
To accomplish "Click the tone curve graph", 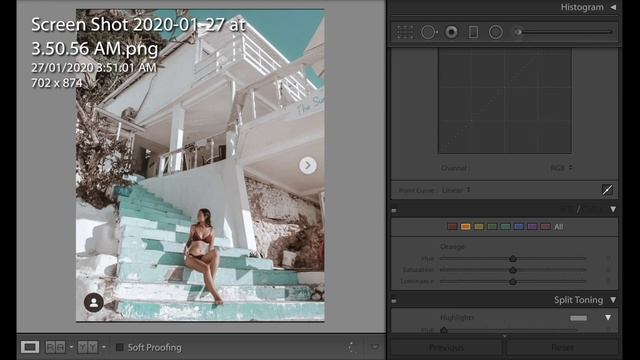I will click(x=505, y=101).
